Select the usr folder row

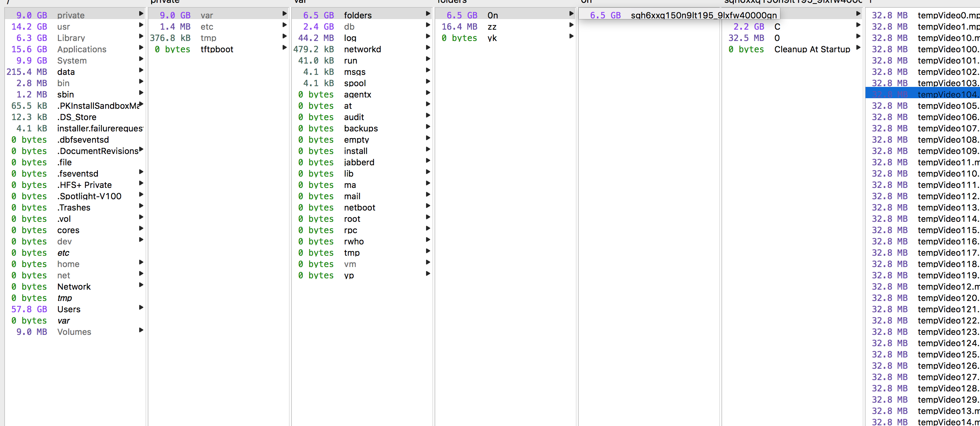point(64,26)
